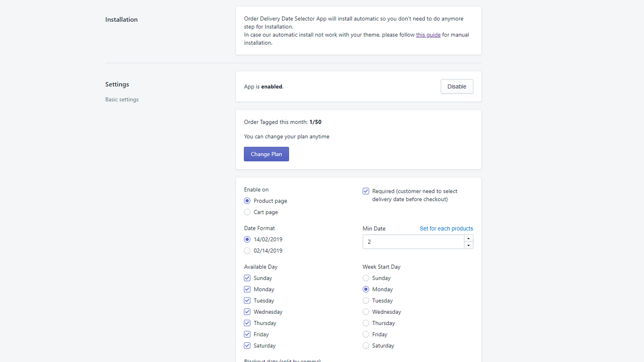Click the Min Date decrement arrow
Screen dimensions: 644x362
468,244
